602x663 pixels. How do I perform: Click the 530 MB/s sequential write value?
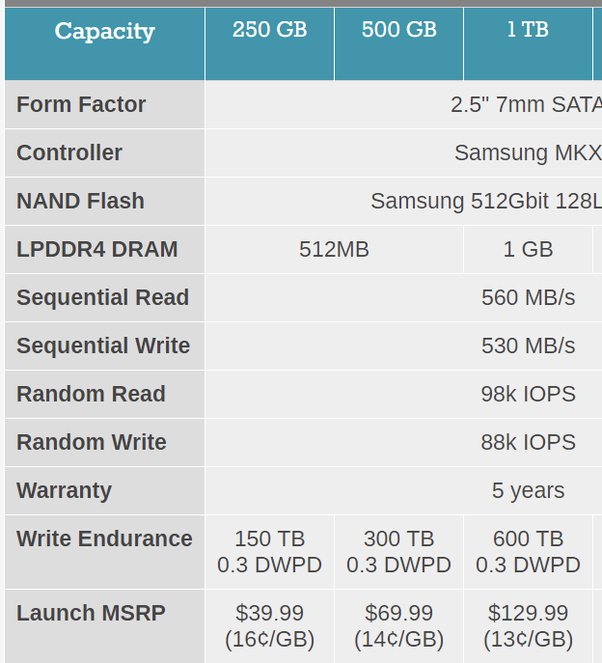[528, 345]
